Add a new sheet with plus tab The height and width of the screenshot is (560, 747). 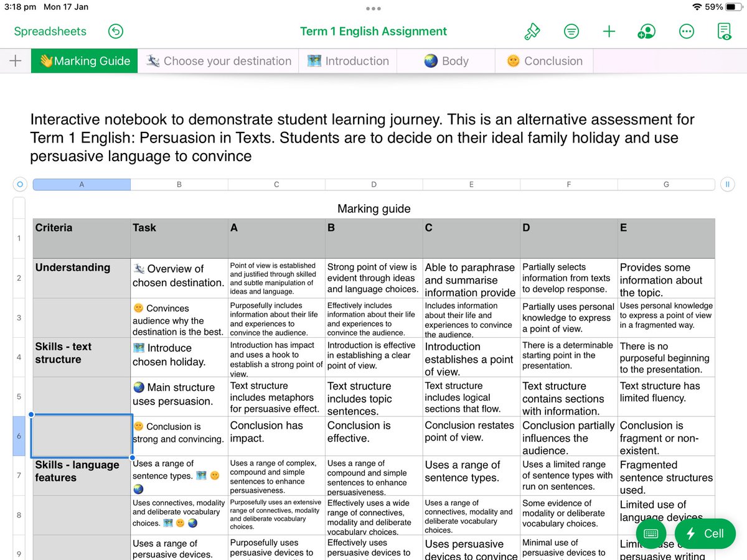pyautogui.click(x=16, y=61)
